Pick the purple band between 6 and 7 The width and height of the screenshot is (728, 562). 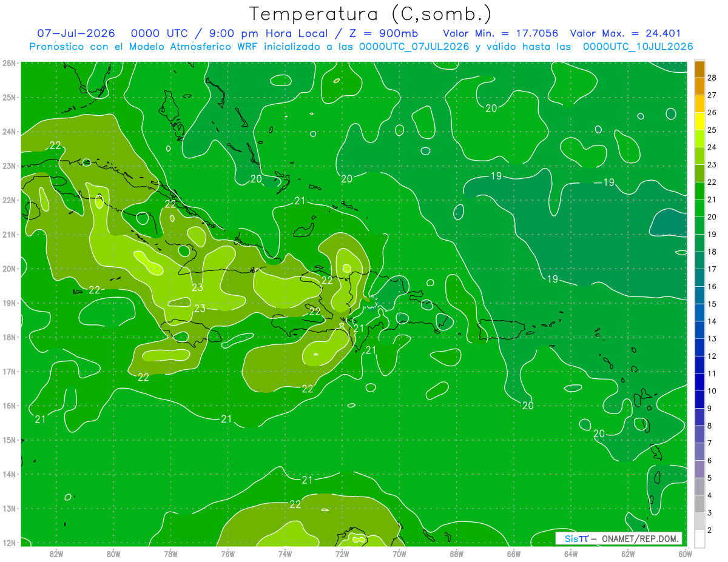click(699, 452)
